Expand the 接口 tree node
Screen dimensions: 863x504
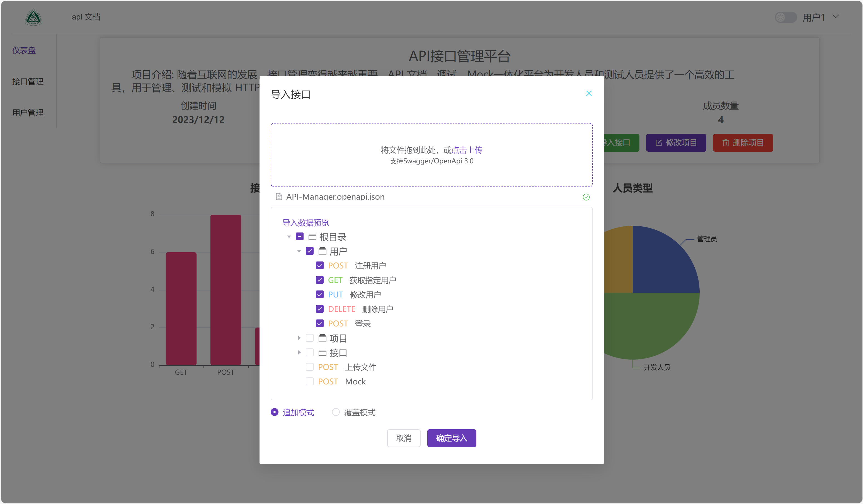(299, 353)
